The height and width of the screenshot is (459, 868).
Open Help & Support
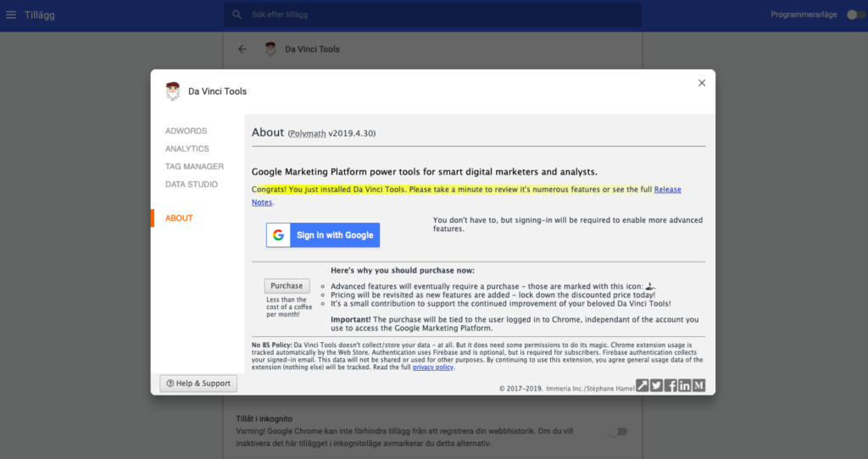198,384
